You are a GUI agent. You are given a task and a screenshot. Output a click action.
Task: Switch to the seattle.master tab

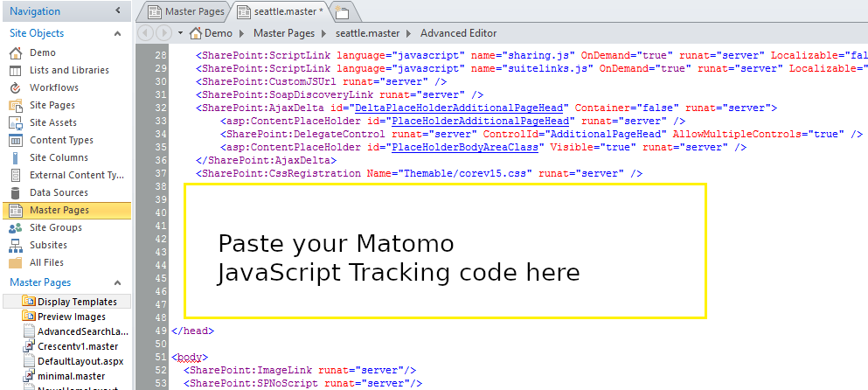282,12
